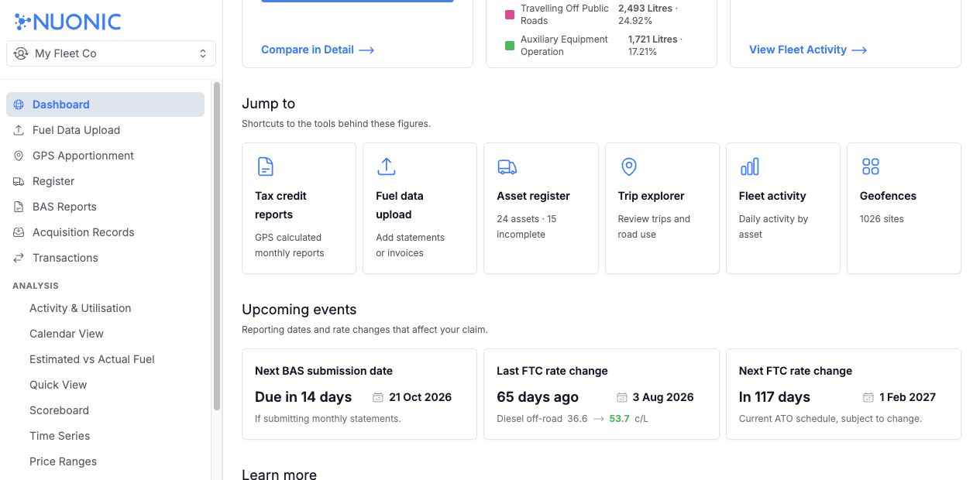The height and width of the screenshot is (480, 980).
Task: Click the Last FTC rate change card
Action: pyautogui.click(x=601, y=394)
